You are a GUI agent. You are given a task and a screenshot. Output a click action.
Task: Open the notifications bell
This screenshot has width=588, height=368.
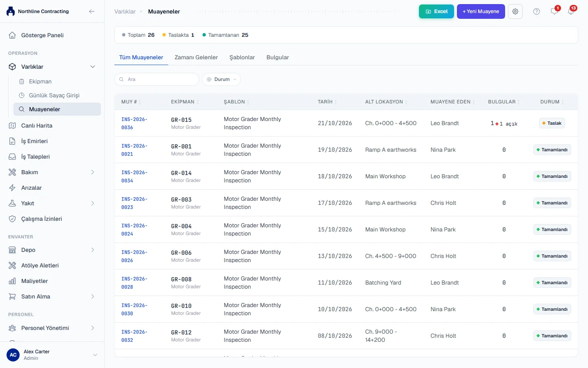571,11
